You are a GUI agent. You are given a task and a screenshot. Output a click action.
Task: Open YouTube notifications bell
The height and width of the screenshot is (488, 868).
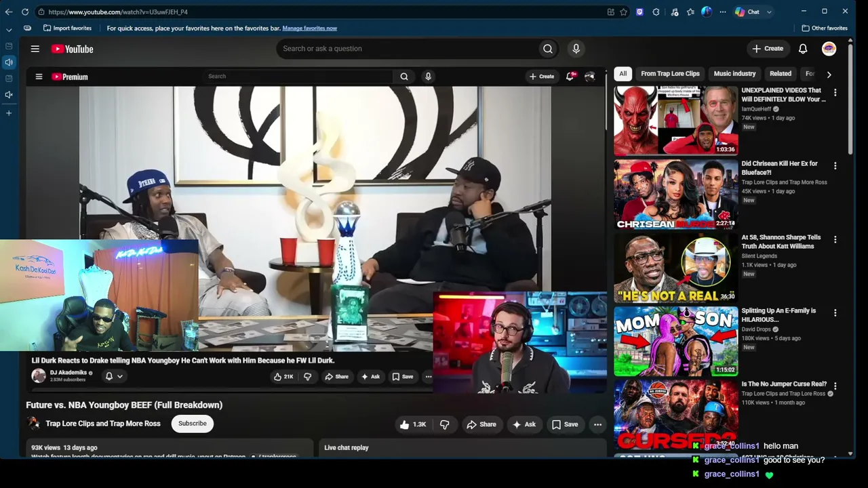click(803, 49)
